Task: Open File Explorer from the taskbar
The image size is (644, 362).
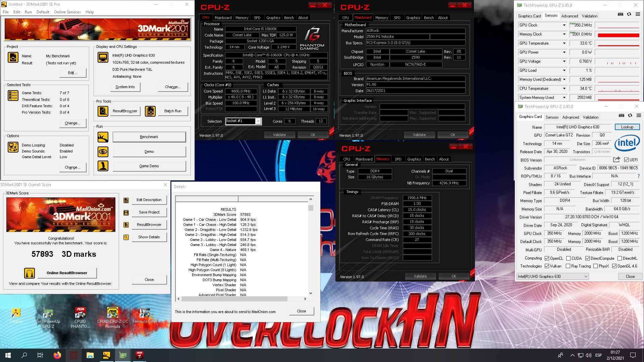Action: coord(90,355)
